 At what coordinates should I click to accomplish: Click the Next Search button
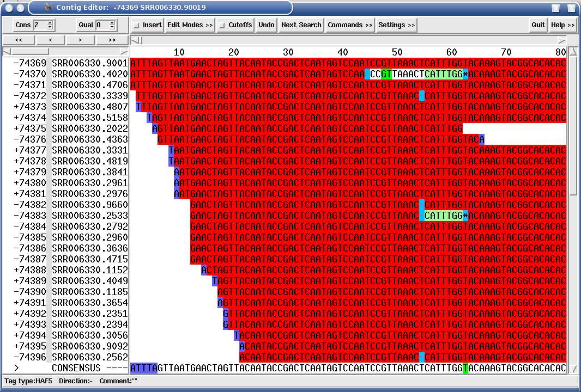[301, 25]
